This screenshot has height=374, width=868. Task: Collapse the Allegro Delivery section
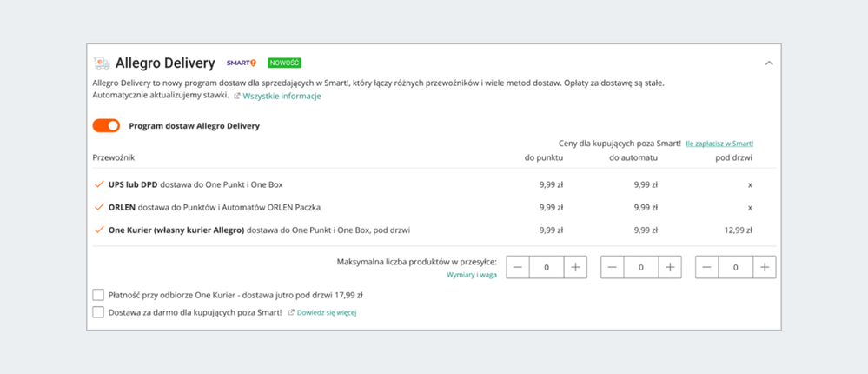click(768, 63)
